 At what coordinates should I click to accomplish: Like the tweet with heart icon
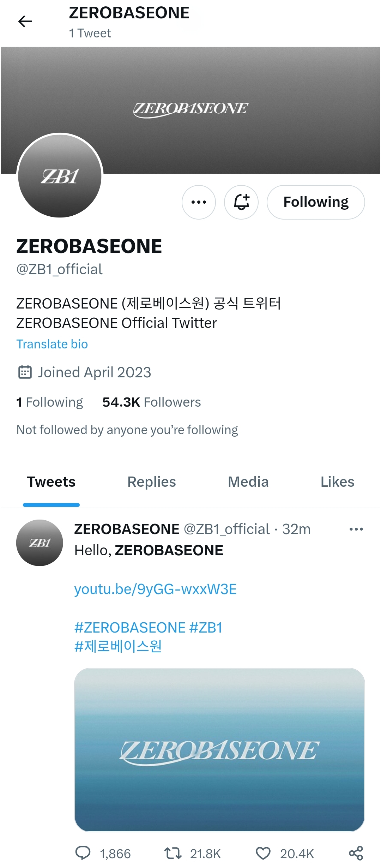coord(263,854)
